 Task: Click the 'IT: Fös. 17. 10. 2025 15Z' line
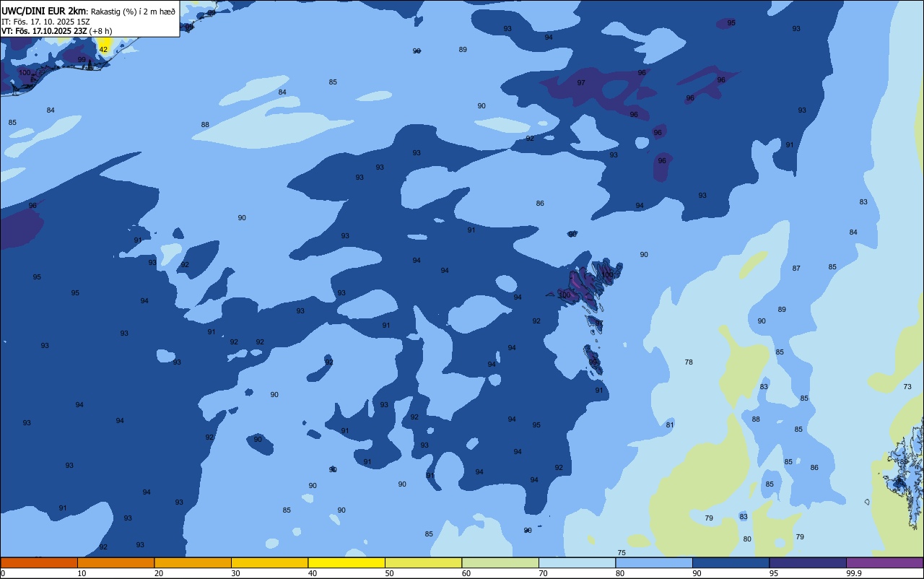coord(45,22)
